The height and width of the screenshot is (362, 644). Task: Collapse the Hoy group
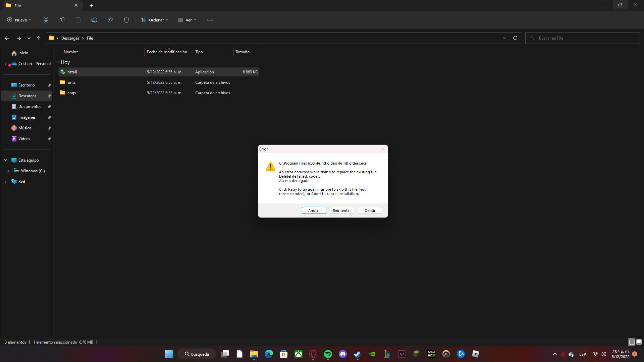point(58,62)
